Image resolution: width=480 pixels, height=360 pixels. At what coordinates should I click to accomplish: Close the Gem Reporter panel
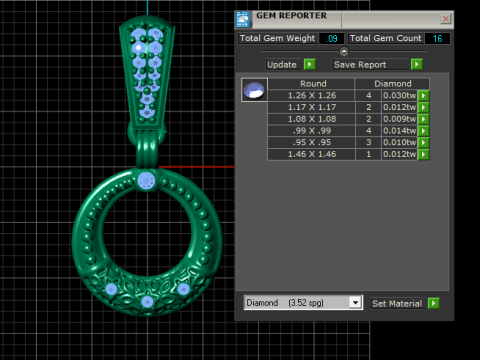click(445, 19)
